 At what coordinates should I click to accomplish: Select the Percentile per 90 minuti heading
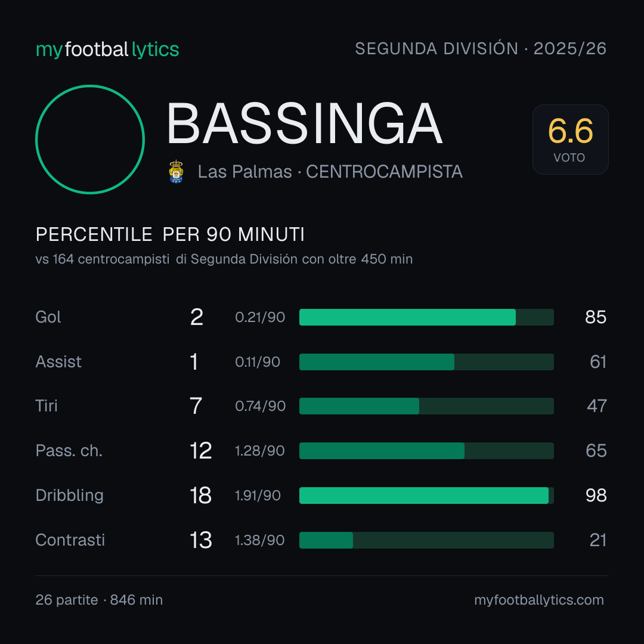point(170,234)
